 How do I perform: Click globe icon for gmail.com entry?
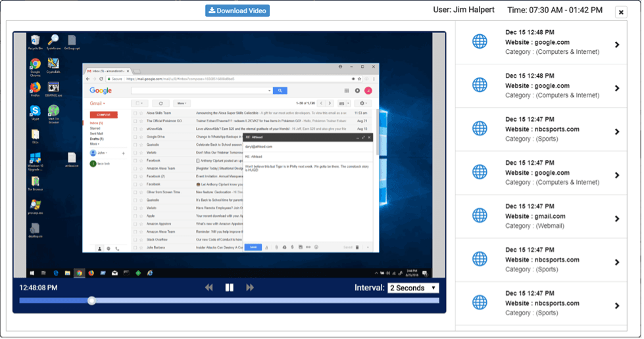point(480,215)
